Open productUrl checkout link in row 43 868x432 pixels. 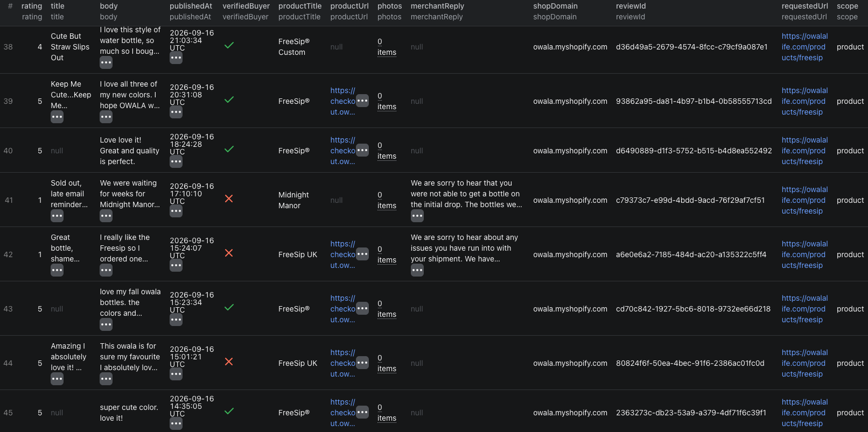343,309
